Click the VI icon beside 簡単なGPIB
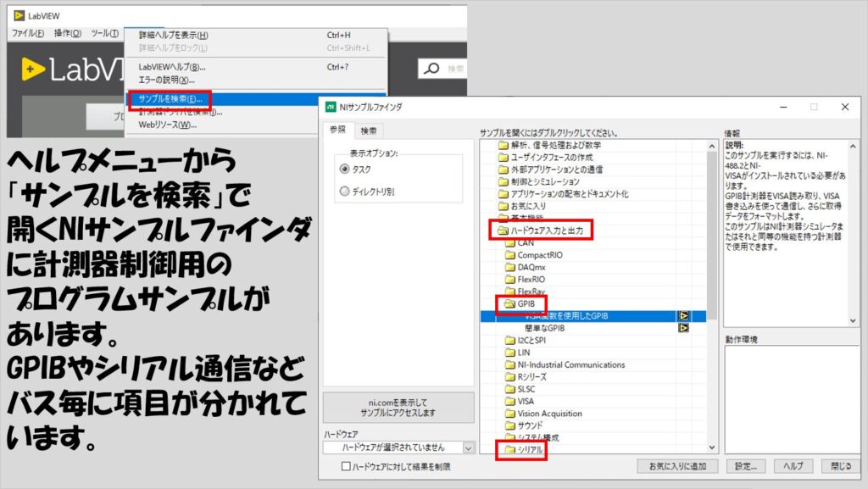Image resolution: width=868 pixels, height=489 pixels. (684, 328)
